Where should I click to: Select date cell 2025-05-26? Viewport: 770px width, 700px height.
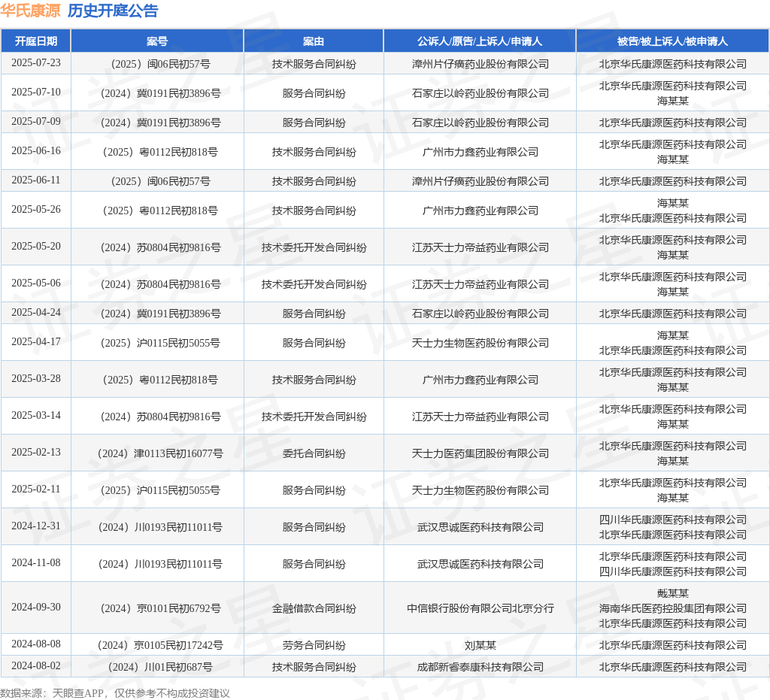click(36, 210)
